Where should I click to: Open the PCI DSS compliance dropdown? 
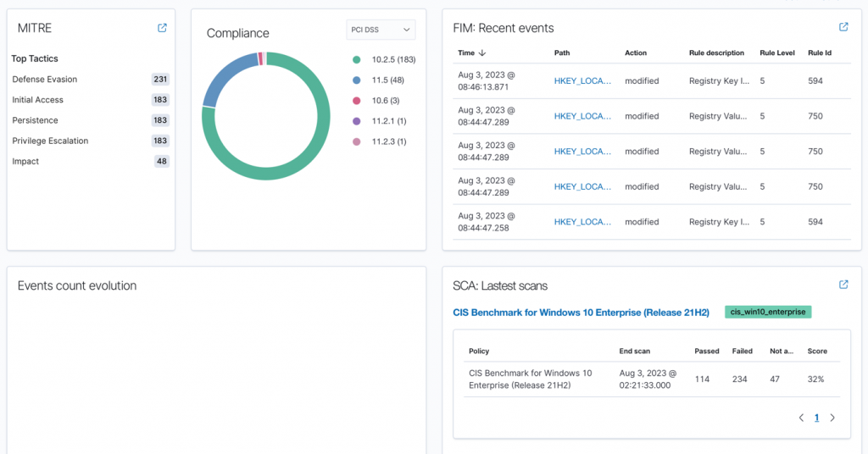(x=381, y=30)
